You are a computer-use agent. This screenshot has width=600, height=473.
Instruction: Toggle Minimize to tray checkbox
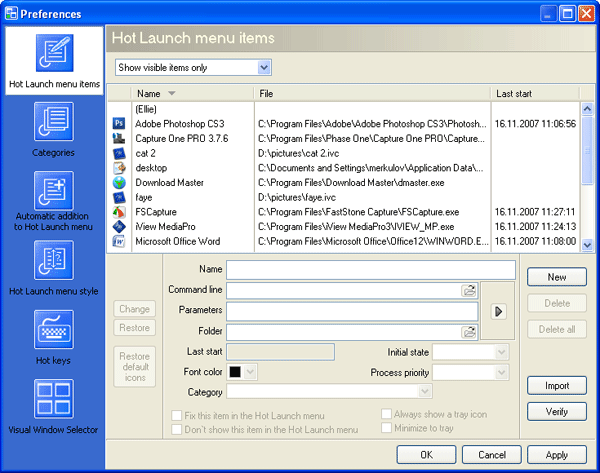pyautogui.click(x=386, y=427)
